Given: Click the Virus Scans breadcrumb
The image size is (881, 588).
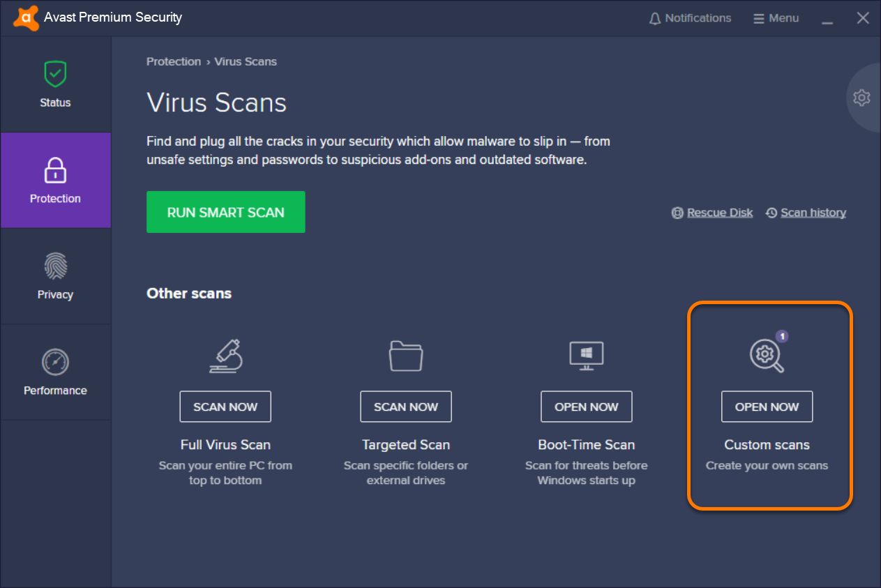Looking at the screenshot, I should (x=246, y=61).
